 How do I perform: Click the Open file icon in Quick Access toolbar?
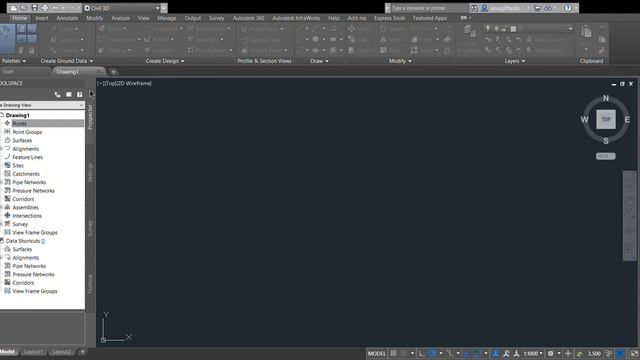tap(24, 8)
